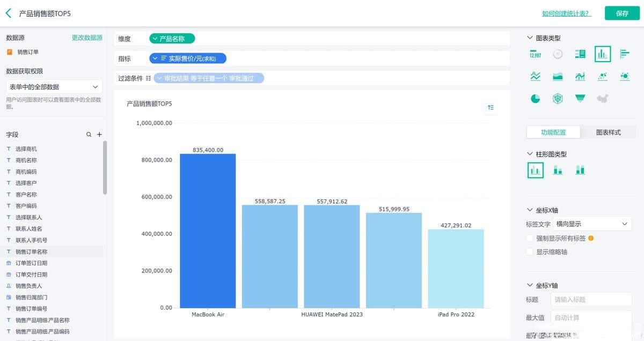
Task: Open the 标签文字 横向显示 dropdown
Action: point(592,224)
